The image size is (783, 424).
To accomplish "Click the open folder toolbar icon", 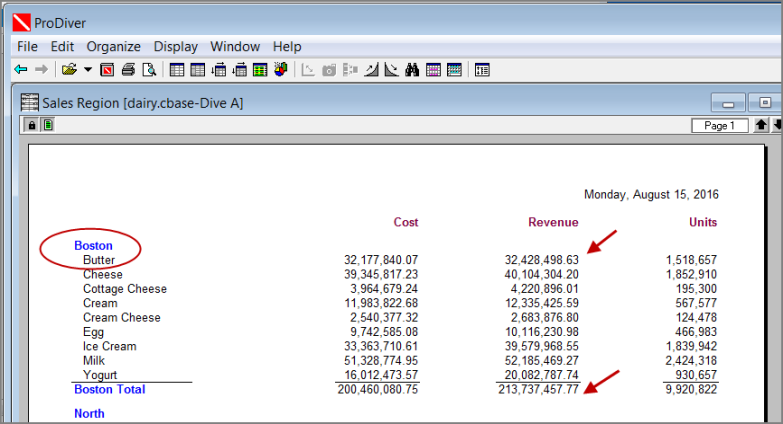I will [69, 70].
